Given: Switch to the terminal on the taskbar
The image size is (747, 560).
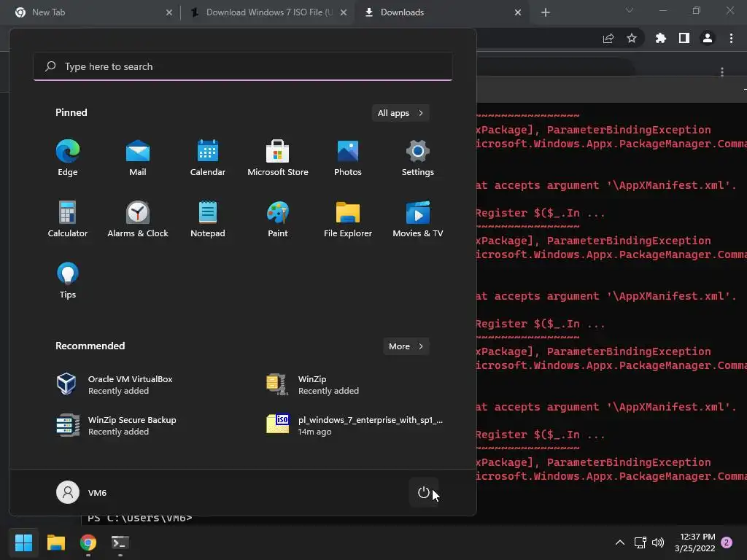Looking at the screenshot, I should click(x=120, y=542).
